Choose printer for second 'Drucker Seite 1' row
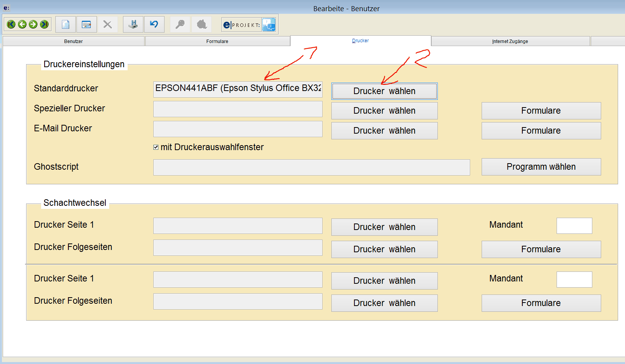Image resolution: width=625 pixels, height=364 pixels. (x=384, y=281)
